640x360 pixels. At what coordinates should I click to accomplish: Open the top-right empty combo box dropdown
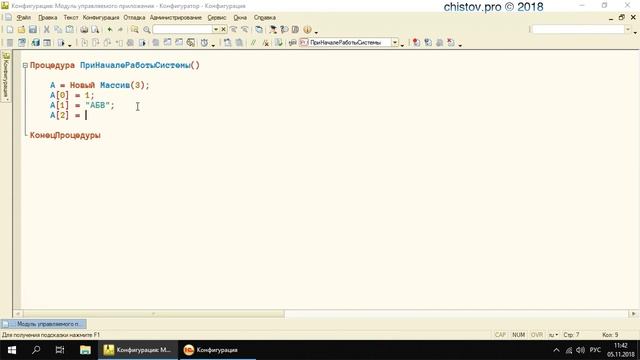click(628, 29)
